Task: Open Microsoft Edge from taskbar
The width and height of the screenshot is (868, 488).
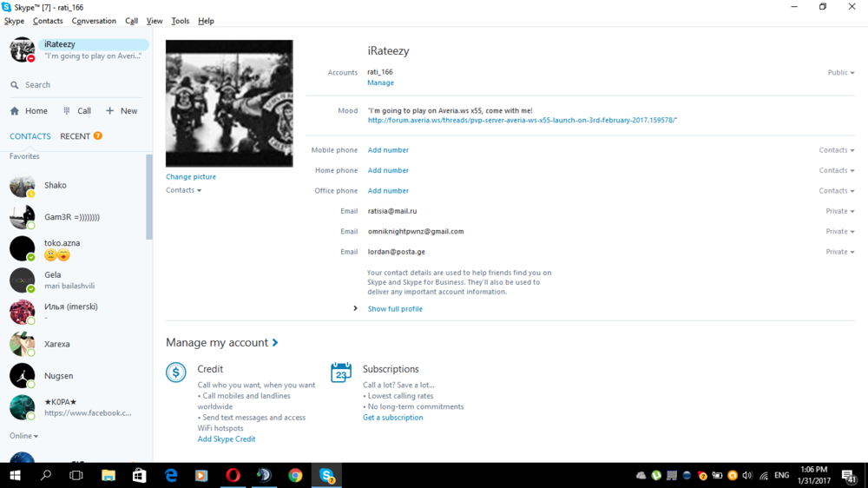Action: tap(171, 475)
